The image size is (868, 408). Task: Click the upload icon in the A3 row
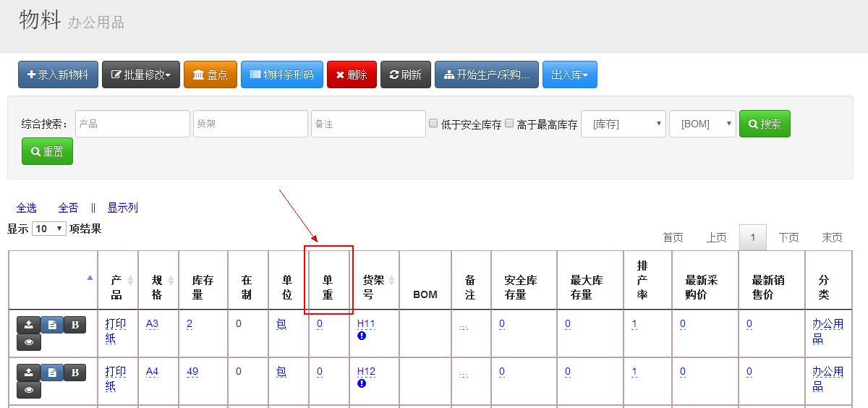28,326
